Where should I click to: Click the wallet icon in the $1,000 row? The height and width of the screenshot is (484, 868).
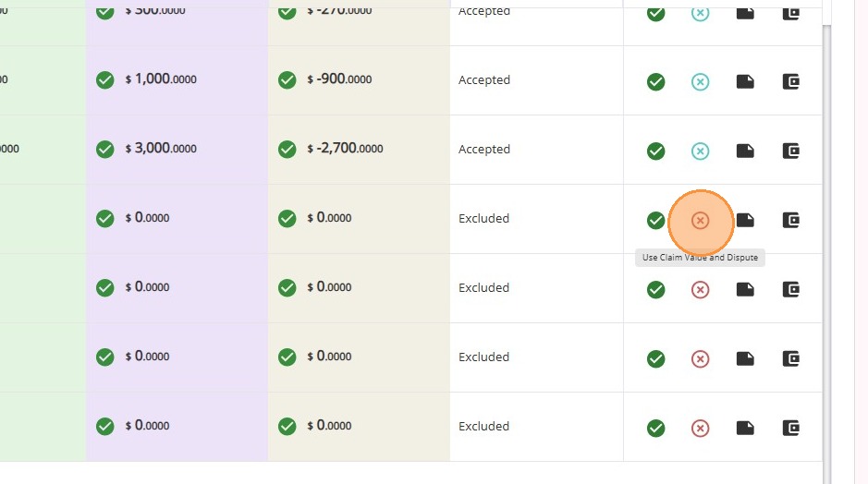coord(791,81)
